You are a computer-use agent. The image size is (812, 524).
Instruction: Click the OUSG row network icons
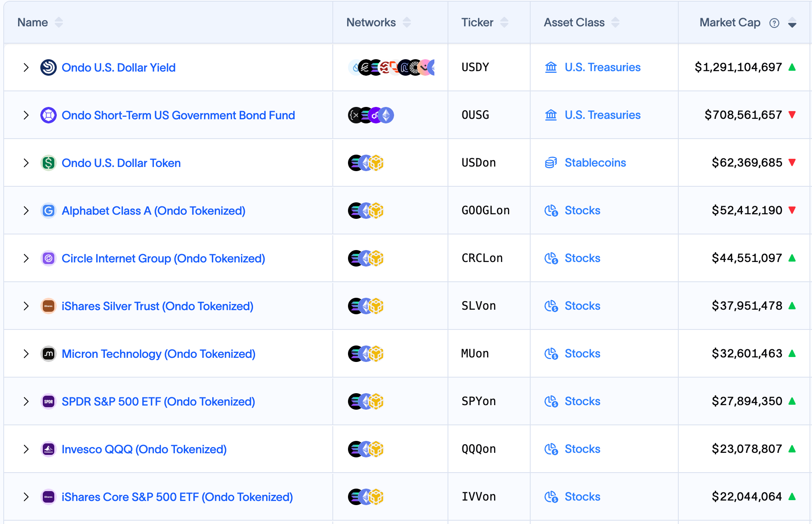(x=371, y=115)
